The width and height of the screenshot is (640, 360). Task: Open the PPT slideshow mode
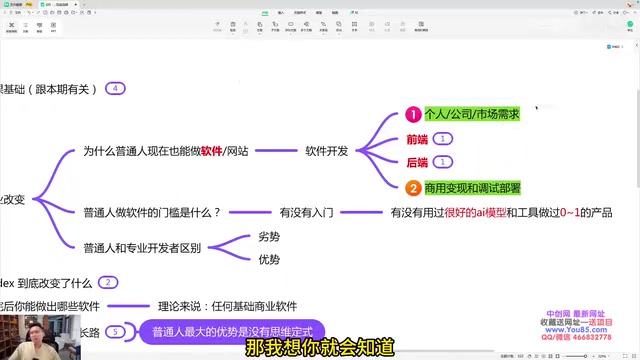pos(53,27)
